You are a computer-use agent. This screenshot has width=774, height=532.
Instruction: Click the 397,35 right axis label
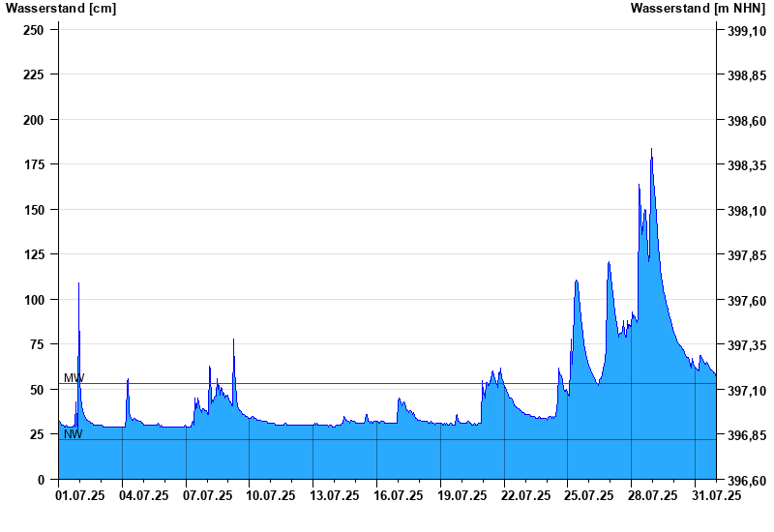pos(747,345)
